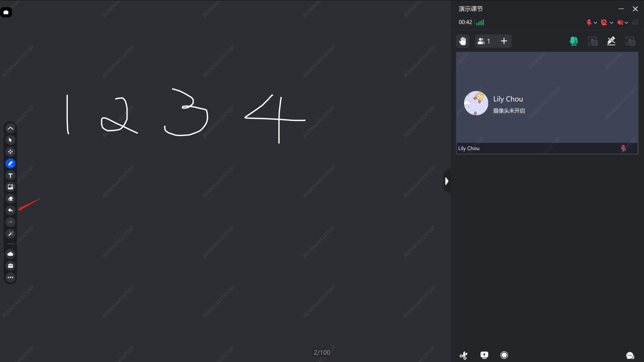Screen dimensions: 644x362
Task: Click the greyed switch-participant icon
Action: coord(592,41)
